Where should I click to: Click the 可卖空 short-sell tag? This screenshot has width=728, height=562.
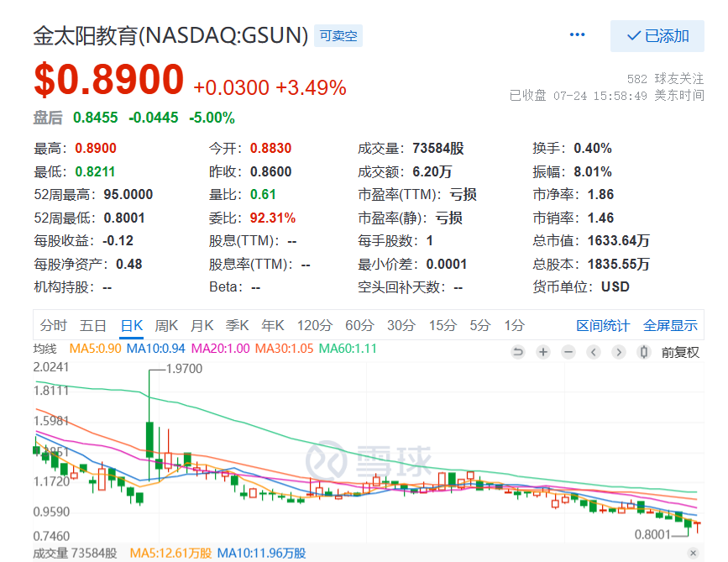coord(338,36)
